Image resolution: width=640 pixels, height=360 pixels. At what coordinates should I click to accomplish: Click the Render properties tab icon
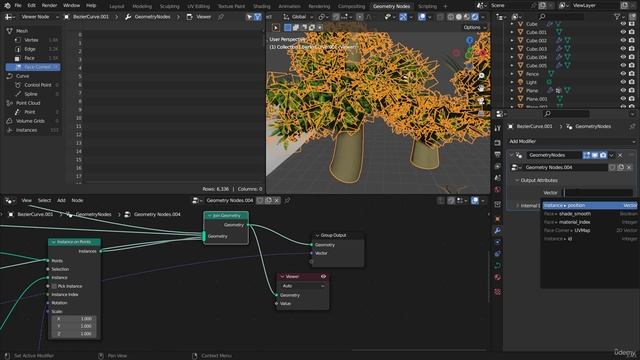tap(497, 143)
